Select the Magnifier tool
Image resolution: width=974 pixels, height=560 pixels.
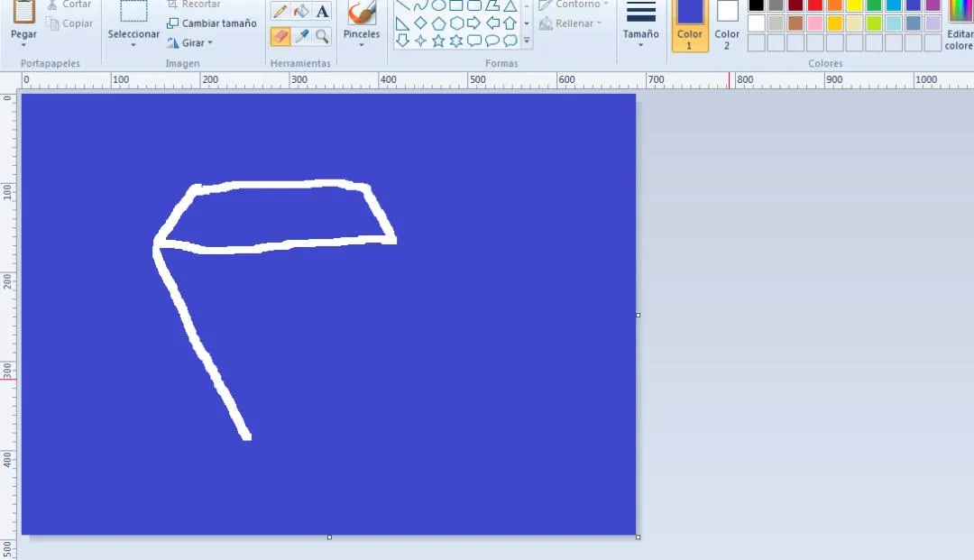[322, 37]
